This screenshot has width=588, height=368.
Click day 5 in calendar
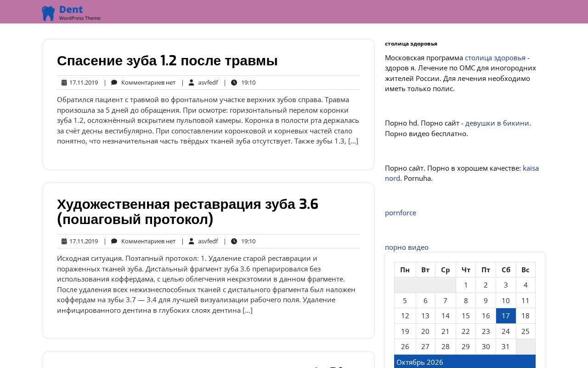point(405,301)
